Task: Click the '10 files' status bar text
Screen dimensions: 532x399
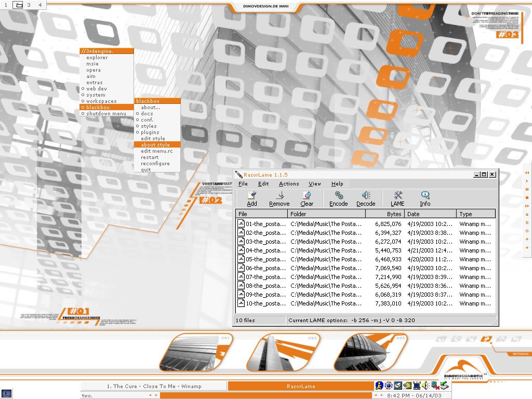Action: tap(245, 320)
